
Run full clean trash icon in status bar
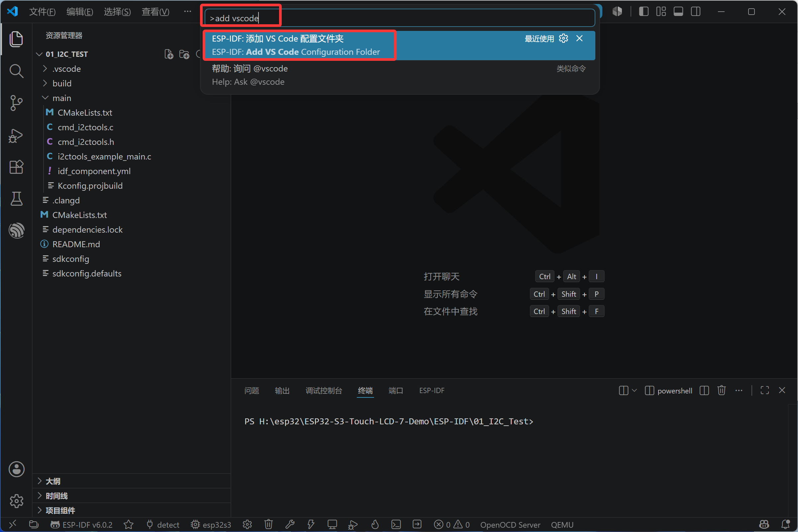tap(268, 525)
